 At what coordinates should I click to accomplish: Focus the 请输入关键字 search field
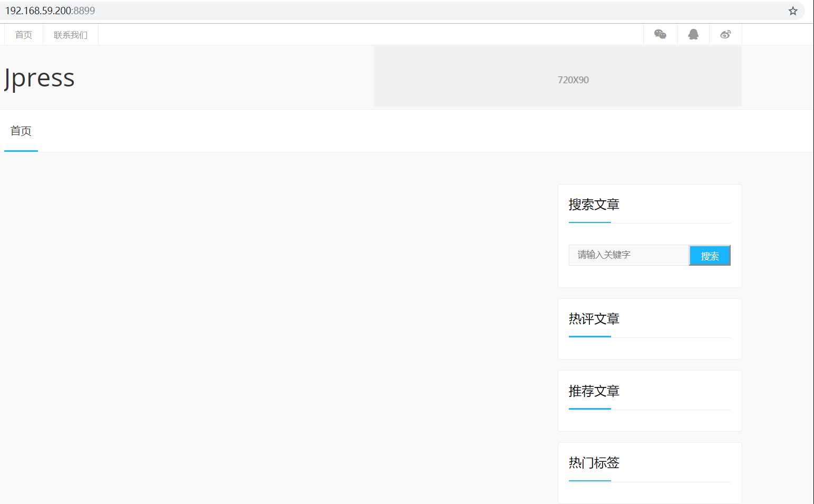(628, 255)
